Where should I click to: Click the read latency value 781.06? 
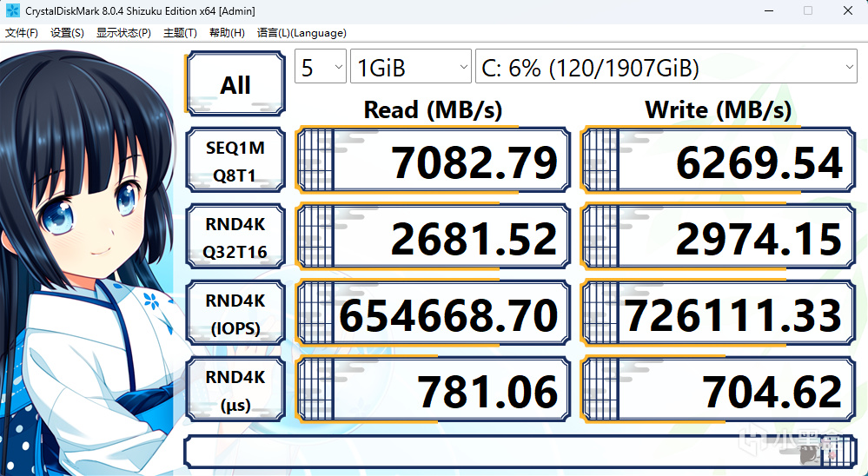coord(434,390)
